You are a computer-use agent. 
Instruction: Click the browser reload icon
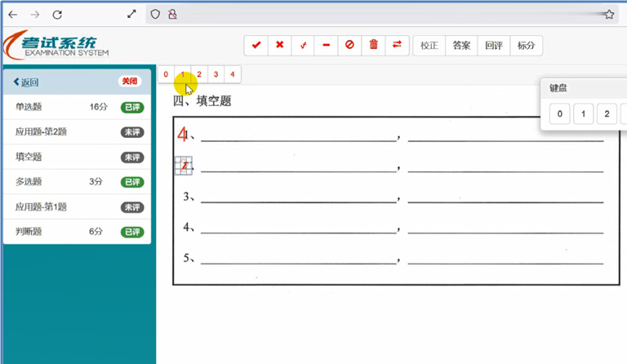click(57, 14)
